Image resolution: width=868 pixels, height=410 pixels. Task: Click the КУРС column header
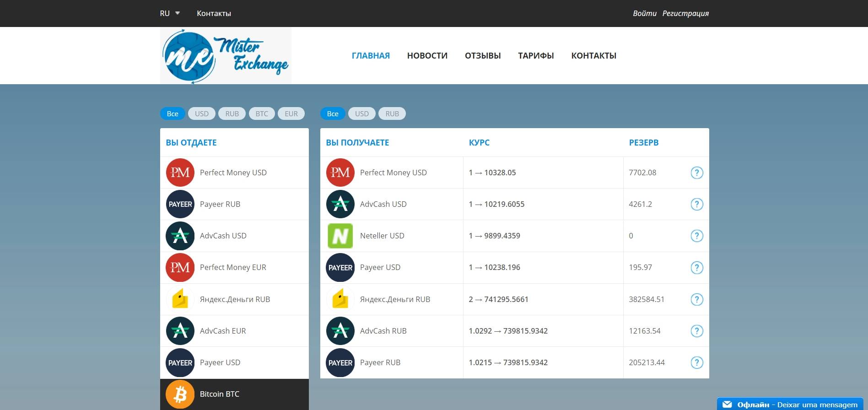pos(479,142)
